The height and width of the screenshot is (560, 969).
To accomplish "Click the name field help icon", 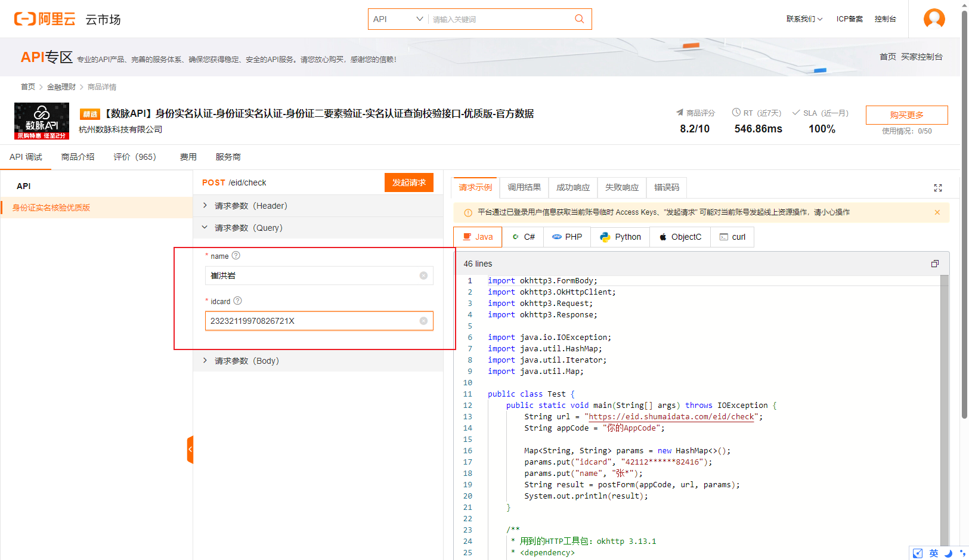I will pyautogui.click(x=236, y=255).
